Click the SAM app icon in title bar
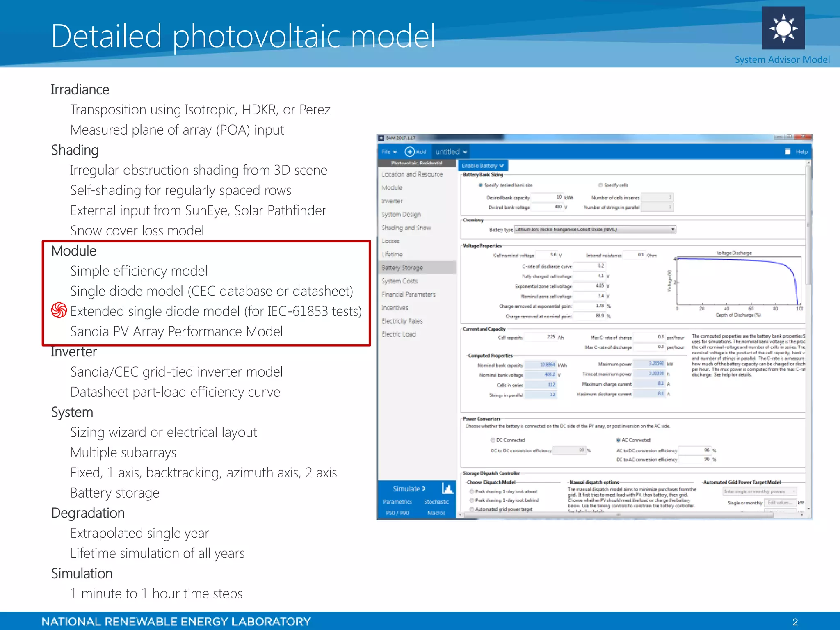This screenshot has height=630, width=840. click(x=381, y=138)
